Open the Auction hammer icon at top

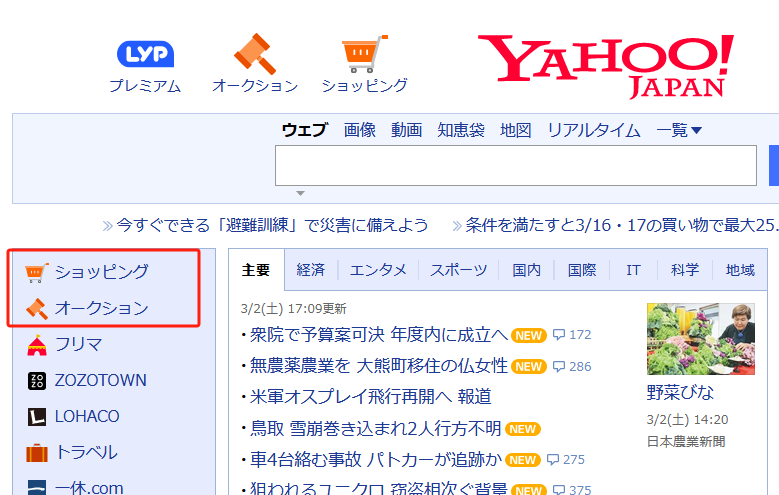254,53
